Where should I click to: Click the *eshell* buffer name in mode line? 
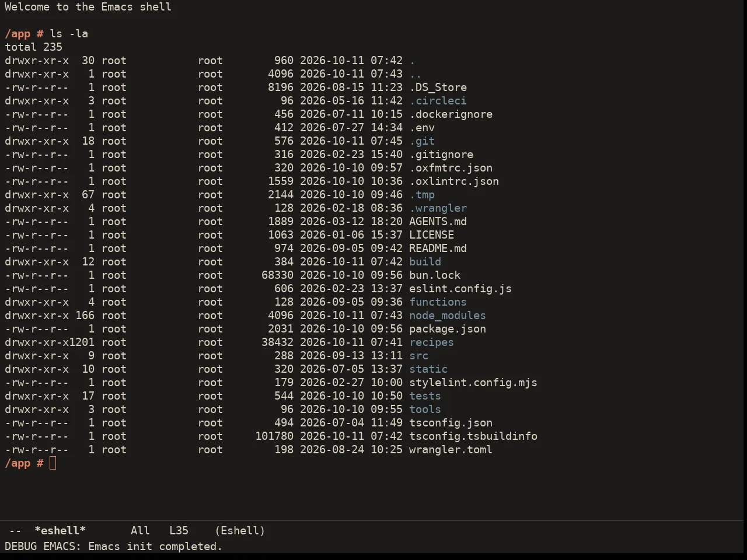coord(60,531)
